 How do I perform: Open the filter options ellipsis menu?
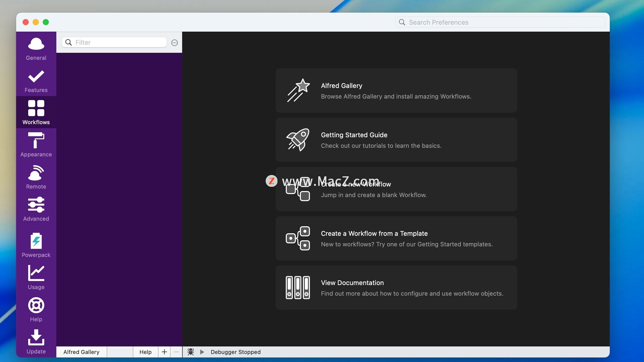[174, 43]
